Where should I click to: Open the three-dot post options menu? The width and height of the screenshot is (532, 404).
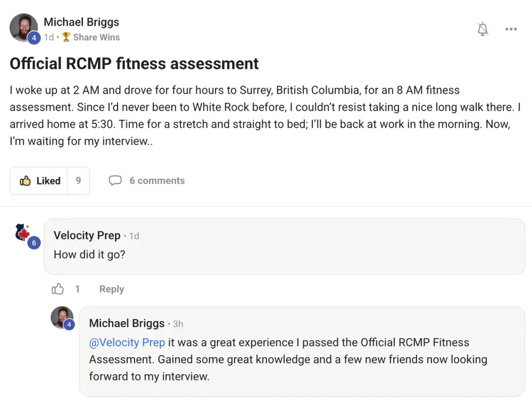pos(511,29)
